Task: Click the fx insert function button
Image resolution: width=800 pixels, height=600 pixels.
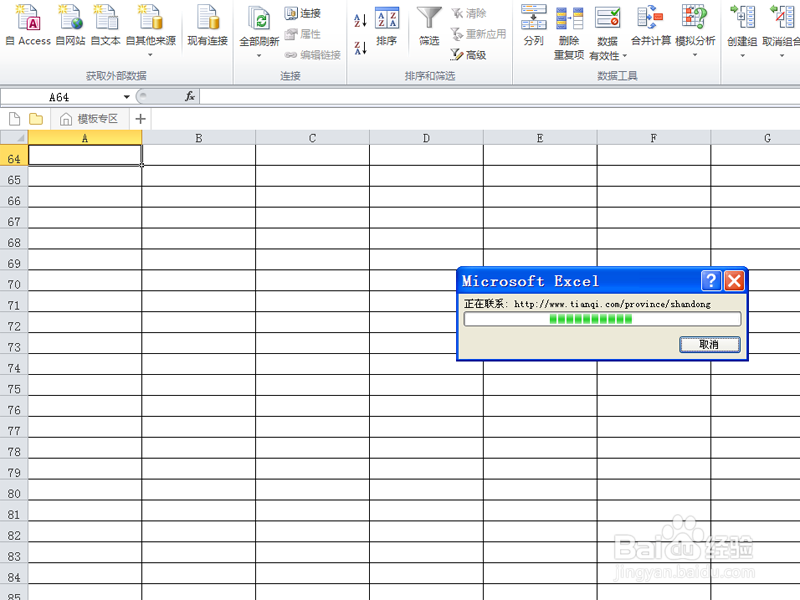Action: click(190, 96)
